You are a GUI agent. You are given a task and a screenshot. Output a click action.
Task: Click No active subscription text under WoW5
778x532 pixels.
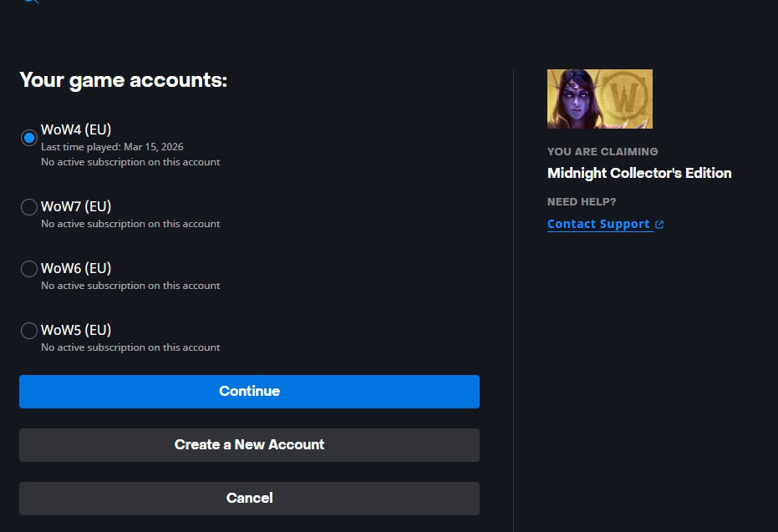click(130, 347)
